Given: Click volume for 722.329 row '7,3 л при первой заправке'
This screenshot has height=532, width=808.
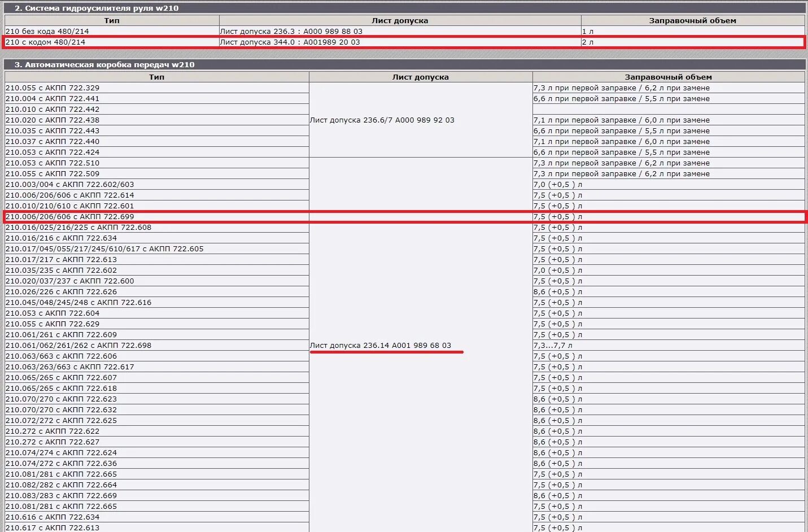Looking at the screenshot, I should pos(585,88).
